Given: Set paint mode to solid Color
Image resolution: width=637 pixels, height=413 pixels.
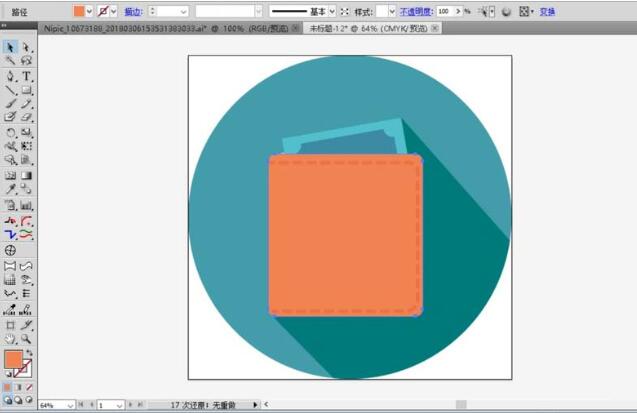Looking at the screenshot, I should pyautogui.click(x=8, y=387).
